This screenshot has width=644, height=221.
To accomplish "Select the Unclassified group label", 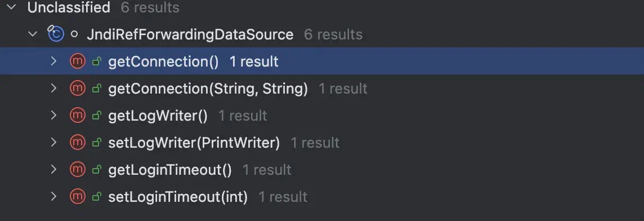I will coord(69,7).
